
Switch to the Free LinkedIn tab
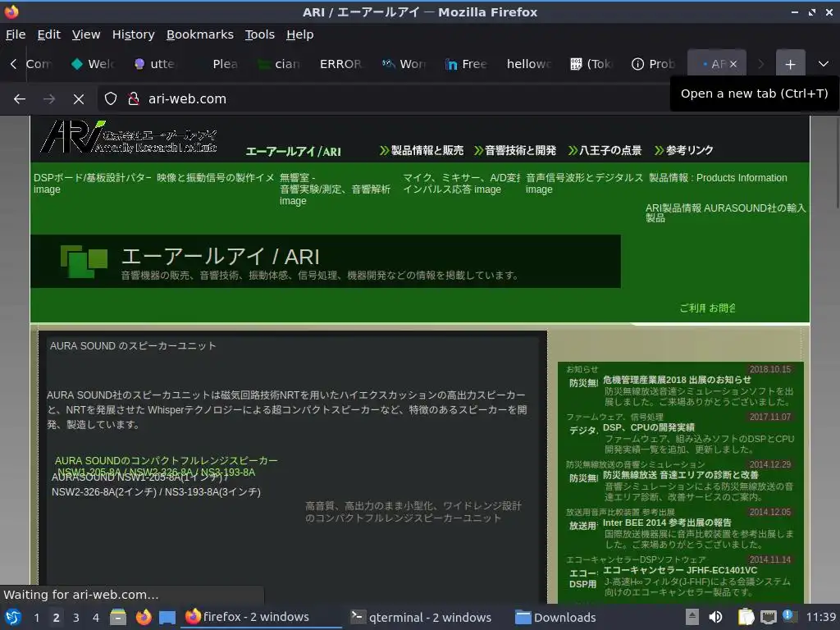467,64
